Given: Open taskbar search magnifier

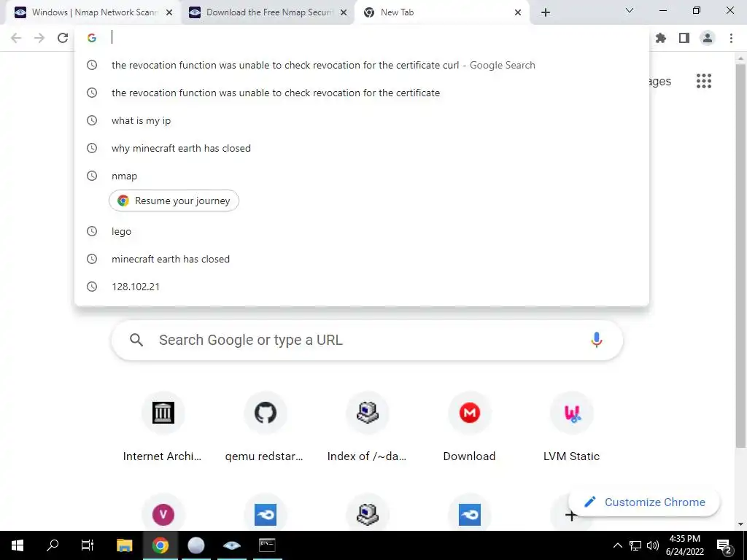Looking at the screenshot, I should coord(53,545).
